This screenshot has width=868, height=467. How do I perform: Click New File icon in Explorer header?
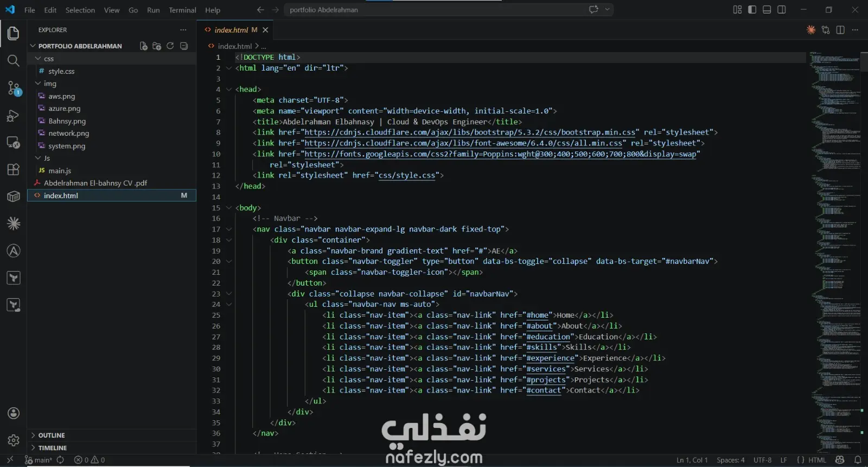click(x=144, y=46)
